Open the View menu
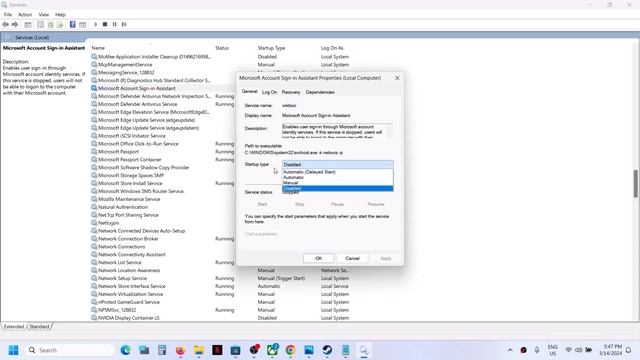The image size is (640, 360). 44,15
